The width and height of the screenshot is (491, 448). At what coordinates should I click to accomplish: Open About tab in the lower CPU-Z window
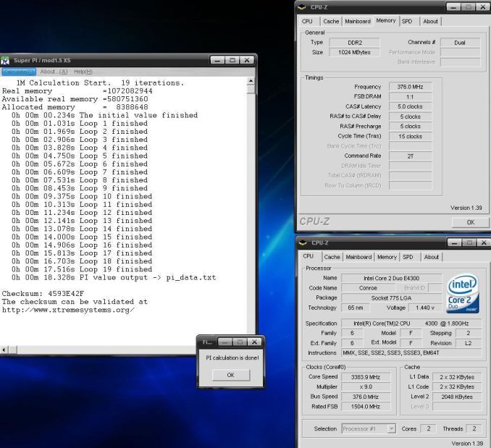point(431,257)
